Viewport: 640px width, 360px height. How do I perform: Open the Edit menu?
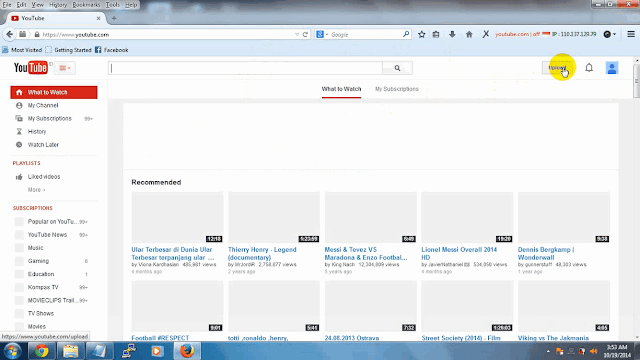[x=21, y=5]
